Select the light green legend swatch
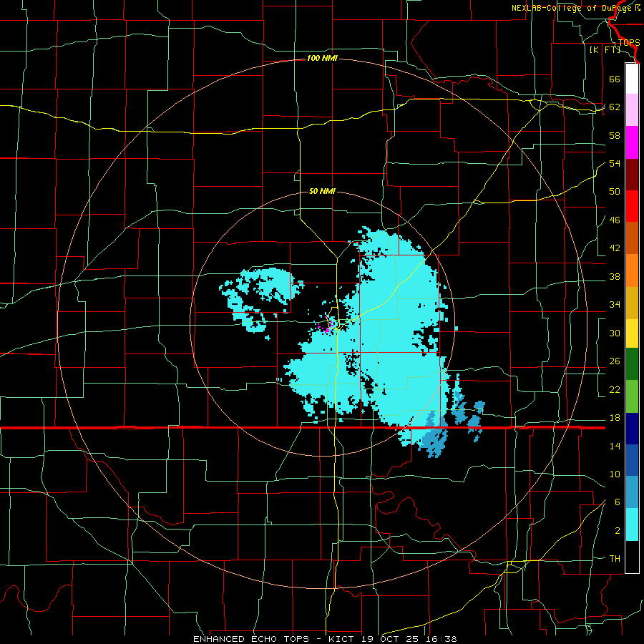644x644 pixels. (632, 396)
